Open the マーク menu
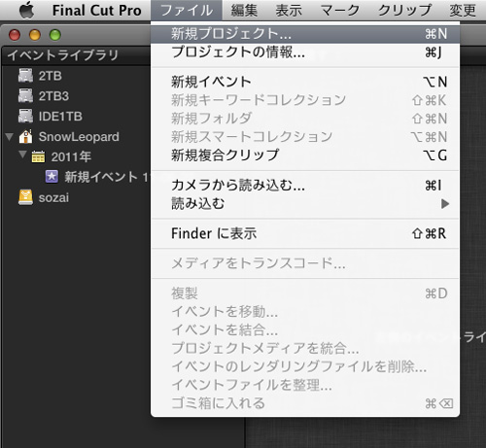486x448 pixels. click(x=340, y=11)
